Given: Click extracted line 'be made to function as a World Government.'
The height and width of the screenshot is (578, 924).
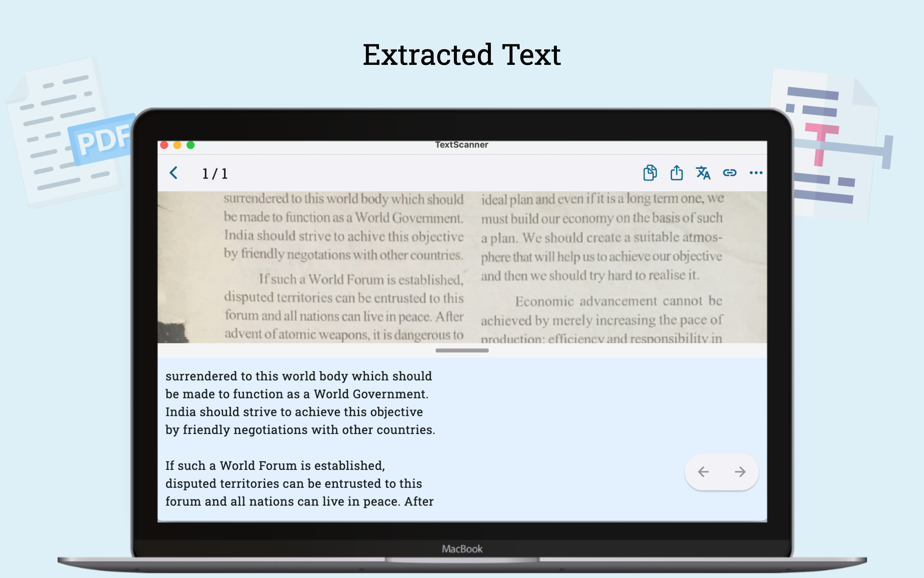Looking at the screenshot, I should point(297,394).
